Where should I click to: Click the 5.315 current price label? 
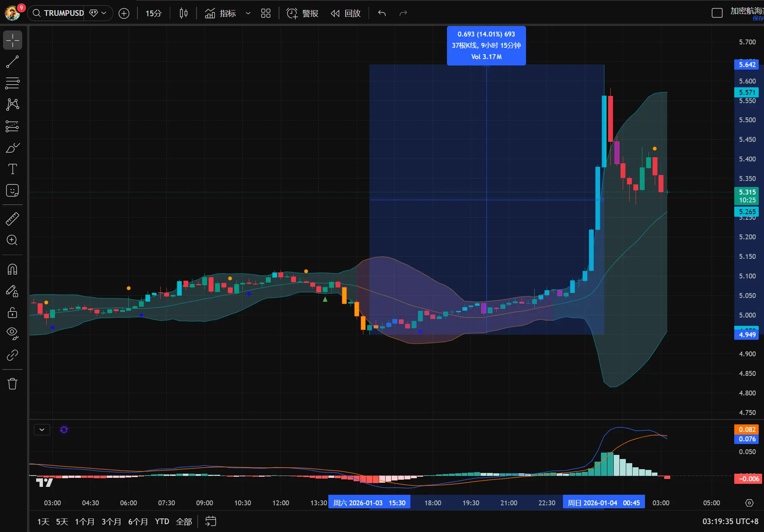pos(747,192)
